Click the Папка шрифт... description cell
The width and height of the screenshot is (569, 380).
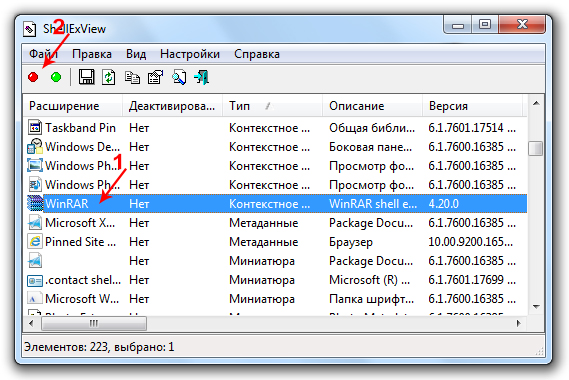(x=371, y=299)
